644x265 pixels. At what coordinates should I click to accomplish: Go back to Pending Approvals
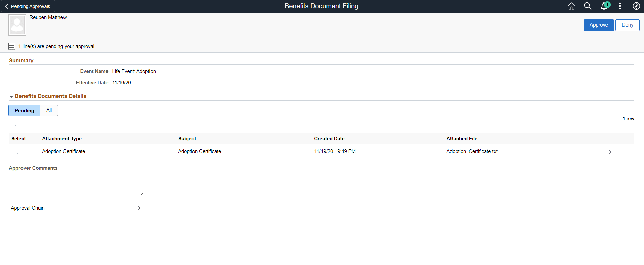(x=28, y=6)
